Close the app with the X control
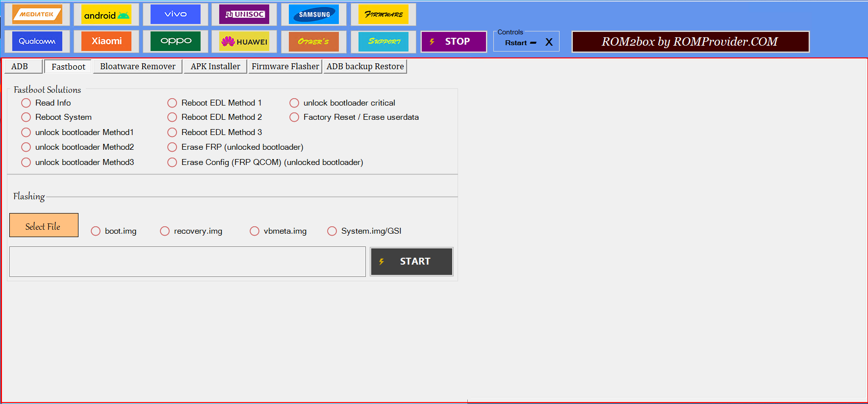 click(549, 42)
